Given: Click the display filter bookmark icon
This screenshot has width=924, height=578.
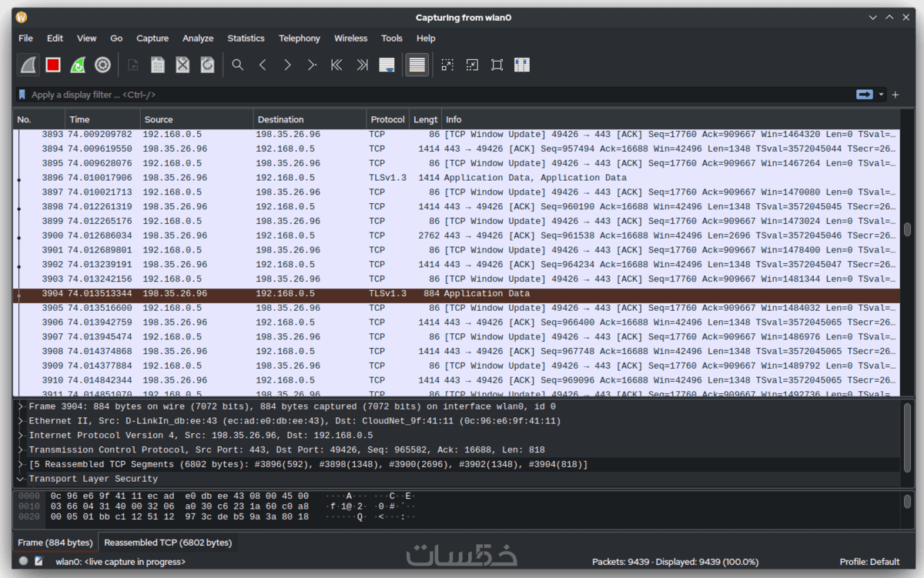Looking at the screenshot, I should pyautogui.click(x=22, y=95).
